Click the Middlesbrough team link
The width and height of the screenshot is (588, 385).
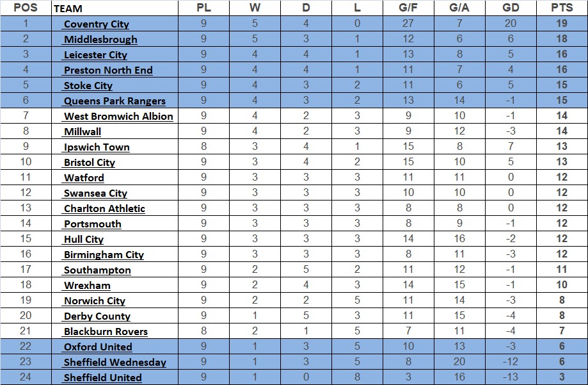point(100,40)
